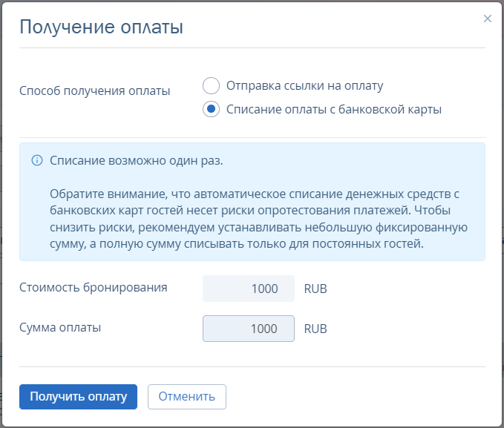Screen dimensions: 504x428
Task: Click the 'Стоимость бронирования' value field
Action: (249, 289)
